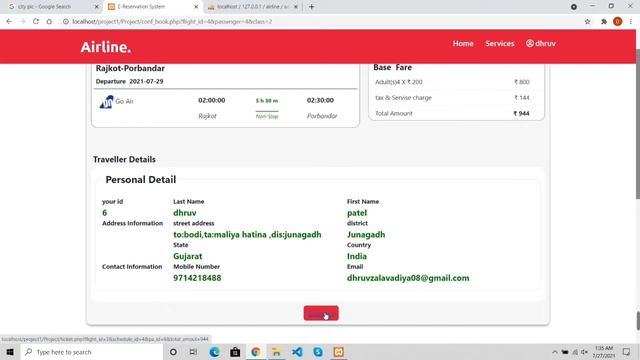This screenshot has height=360, width=640.
Task: Click the browser forward arrow
Action: point(22,22)
